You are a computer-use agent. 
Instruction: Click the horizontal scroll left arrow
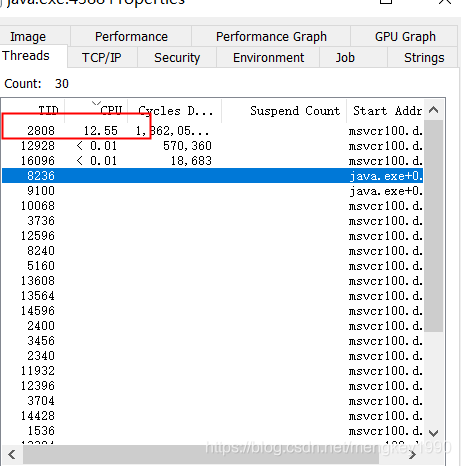[x=12, y=454]
